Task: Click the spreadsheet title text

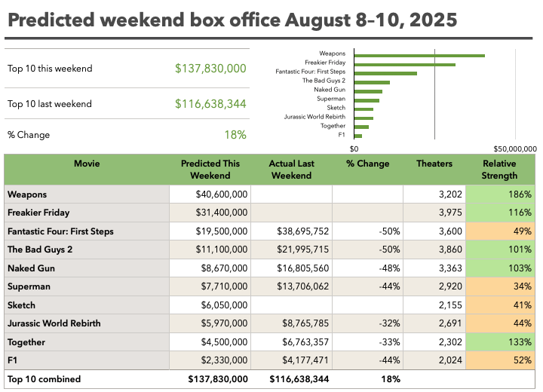Action: coord(232,20)
